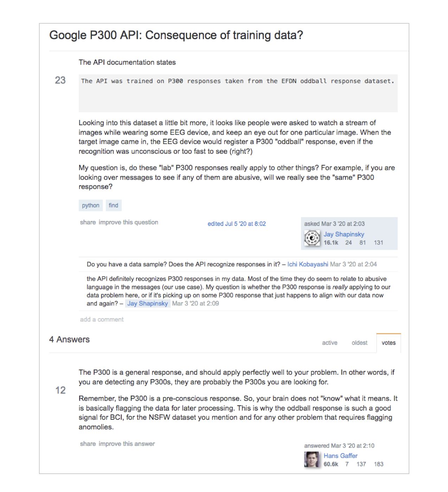This screenshot has height=492, width=448.
Task: Click the answer vote score 12
Action: [60, 390]
